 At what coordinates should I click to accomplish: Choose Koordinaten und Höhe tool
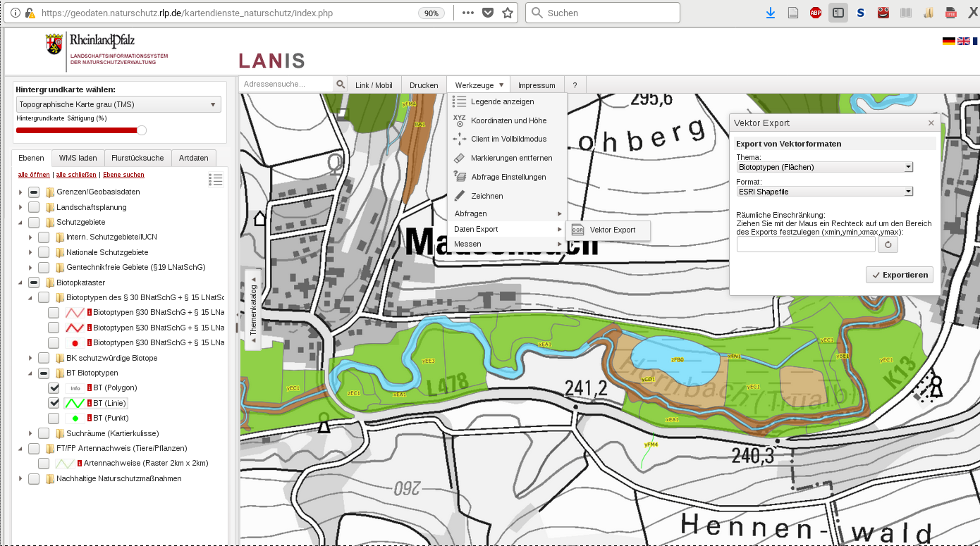point(508,120)
